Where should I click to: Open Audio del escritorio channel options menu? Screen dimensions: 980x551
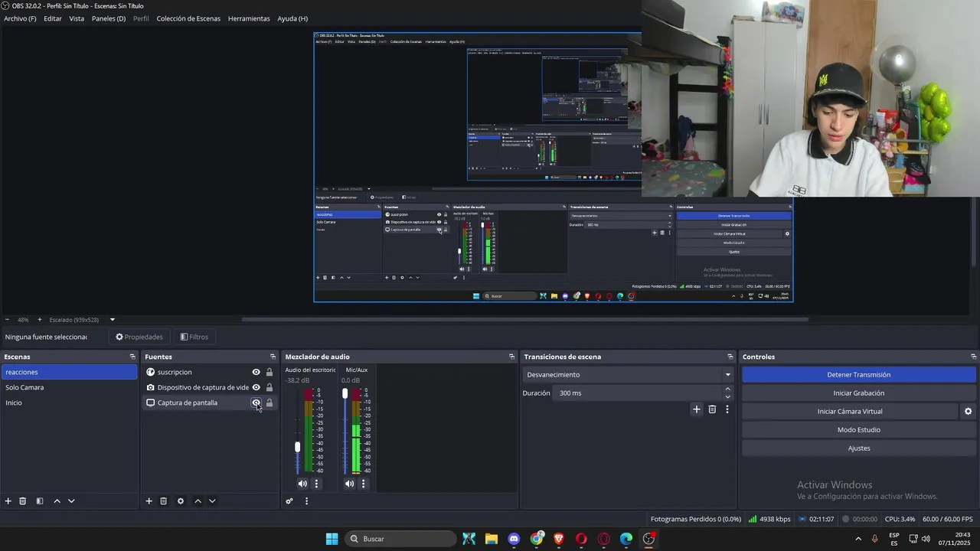pyautogui.click(x=316, y=484)
